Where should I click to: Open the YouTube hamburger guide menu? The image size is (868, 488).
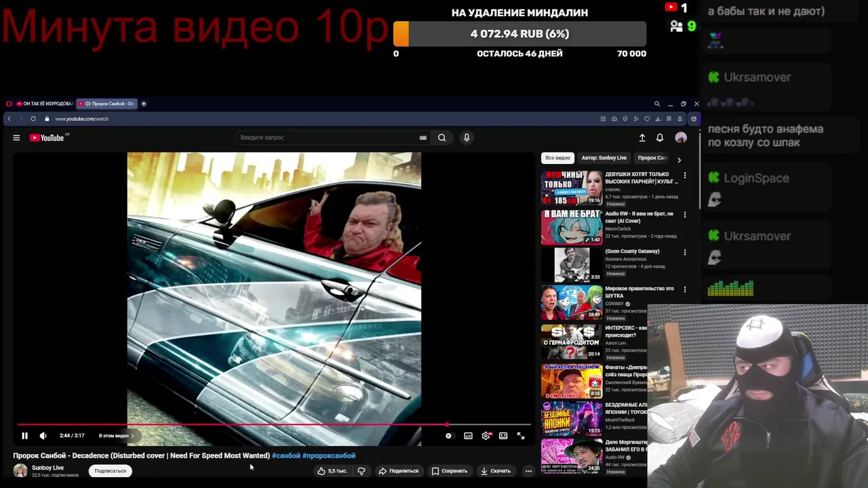tap(16, 138)
